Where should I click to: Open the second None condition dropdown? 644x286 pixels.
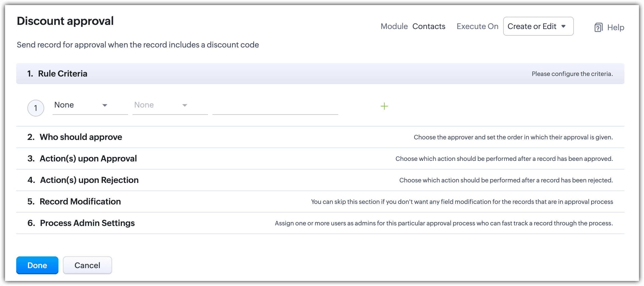point(170,105)
